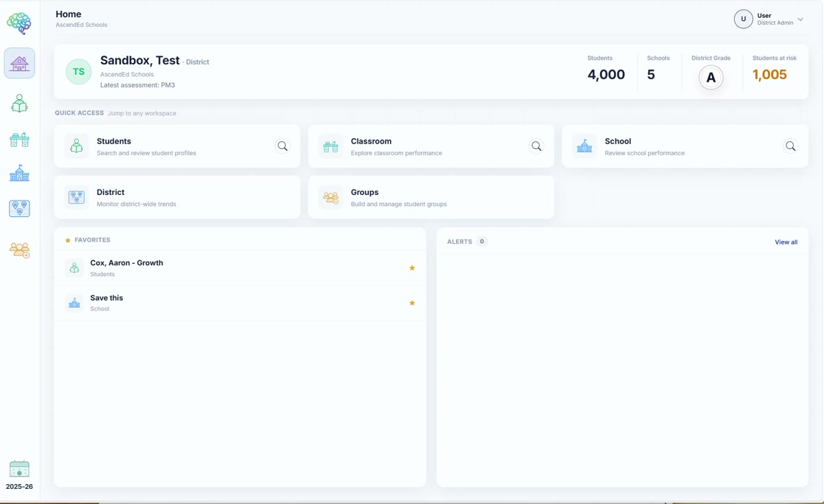This screenshot has height=504, width=824.
Task: Click View all alerts link
Action: [x=786, y=242]
